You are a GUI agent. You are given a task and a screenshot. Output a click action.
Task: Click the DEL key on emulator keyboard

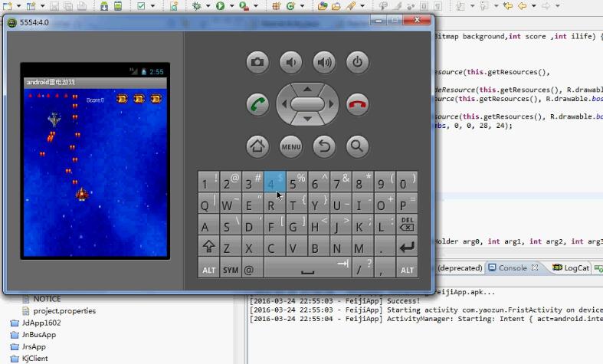click(407, 225)
